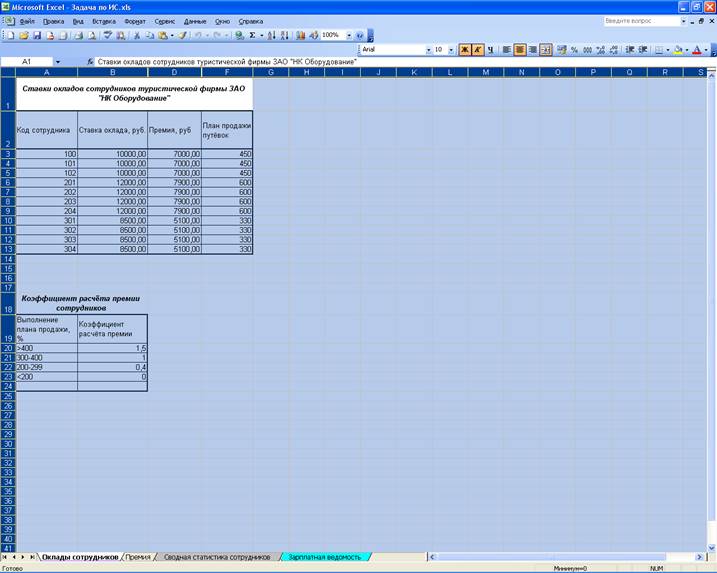
Task: Sort ascending with the A-Z icon
Action: [x=271, y=35]
